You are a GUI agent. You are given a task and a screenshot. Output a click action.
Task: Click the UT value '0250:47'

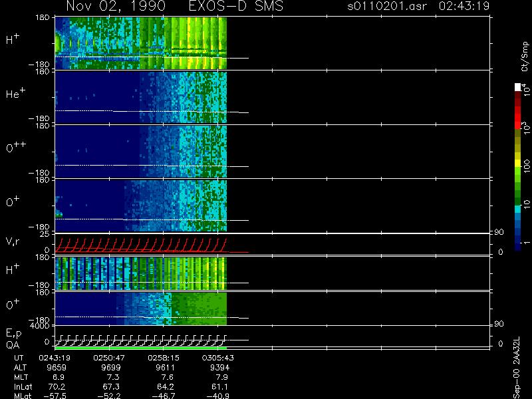(x=109, y=358)
